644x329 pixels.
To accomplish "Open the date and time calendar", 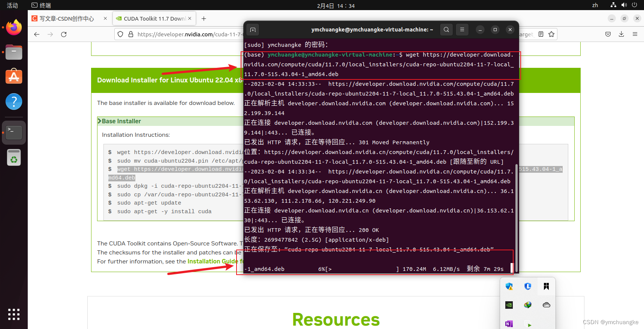I will pyautogui.click(x=335, y=6).
